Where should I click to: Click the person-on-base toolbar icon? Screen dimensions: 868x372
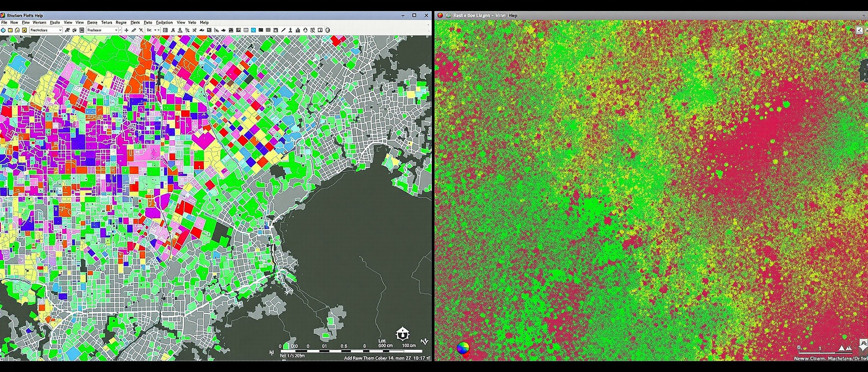click(x=180, y=30)
